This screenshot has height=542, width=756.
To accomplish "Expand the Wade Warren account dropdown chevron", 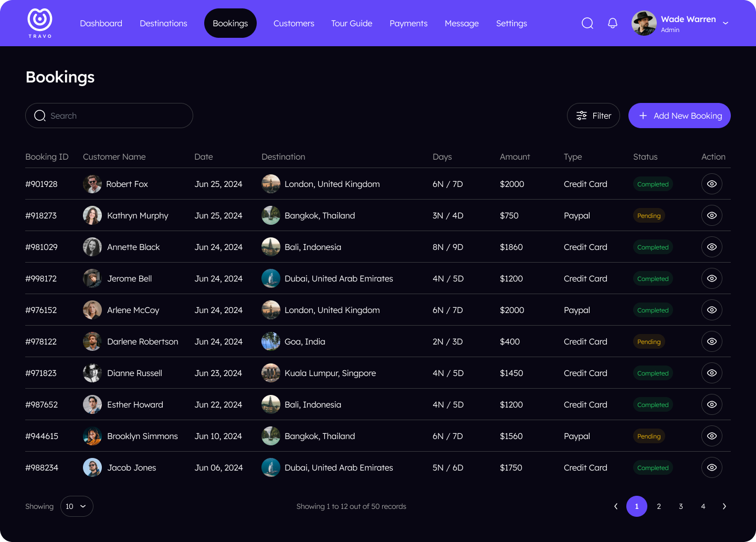I will (726, 23).
